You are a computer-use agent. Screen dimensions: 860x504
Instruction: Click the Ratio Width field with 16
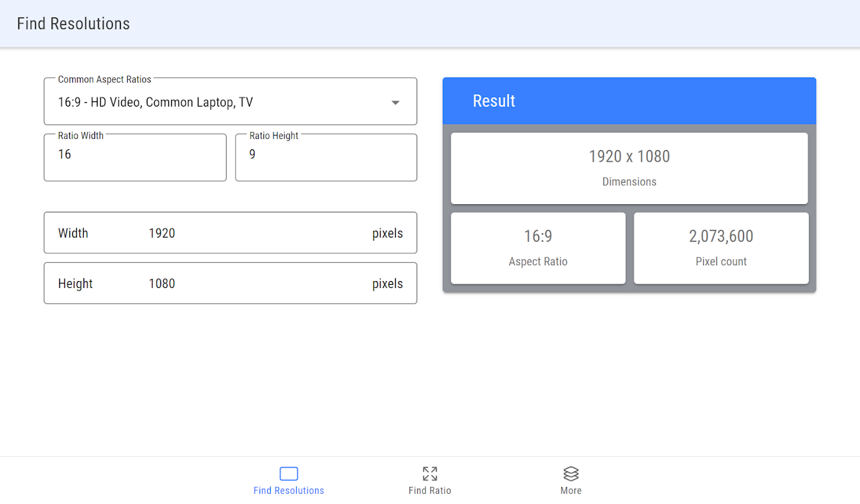(x=135, y=157)
